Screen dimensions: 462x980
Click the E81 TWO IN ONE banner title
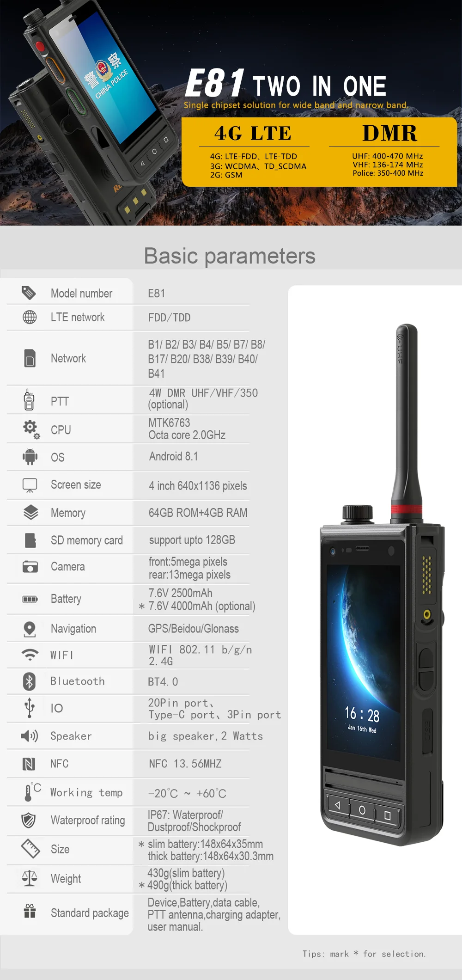click(286, 84)
